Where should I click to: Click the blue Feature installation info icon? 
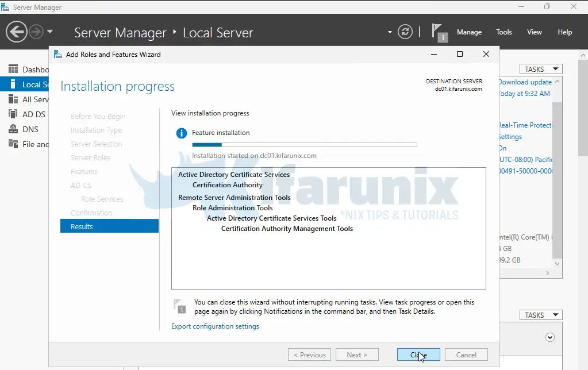(182, 133)
